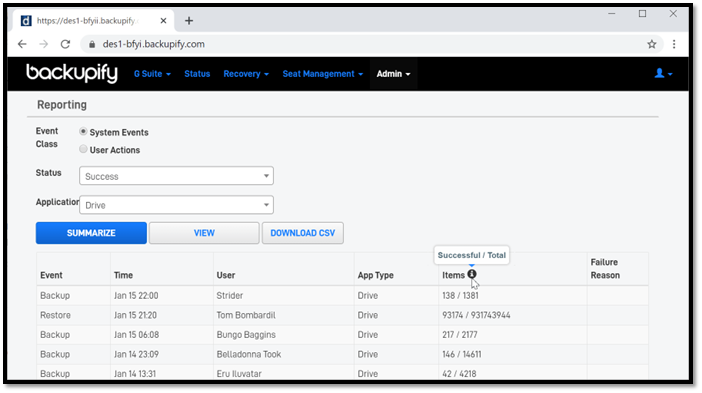Select User Actions radio button

pyautogui.click(x=83, y=149)
